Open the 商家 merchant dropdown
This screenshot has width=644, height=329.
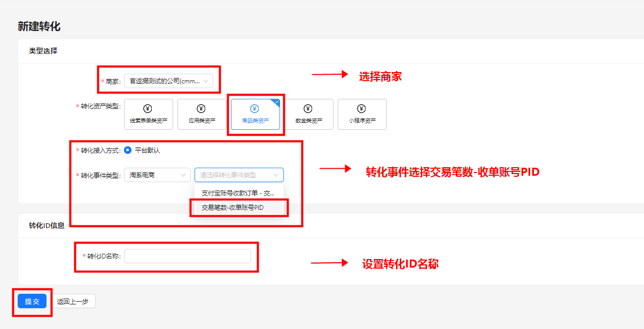pyautogui.click(x=168, y=81)
